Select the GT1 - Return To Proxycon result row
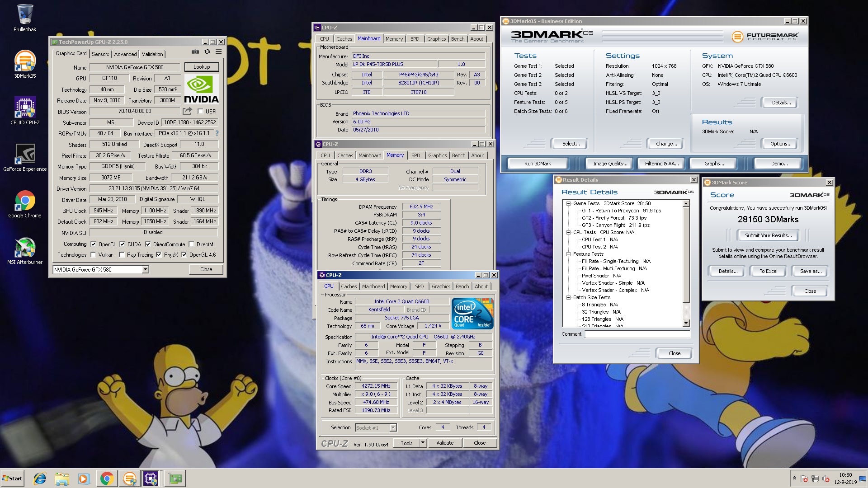 (621, 211)
